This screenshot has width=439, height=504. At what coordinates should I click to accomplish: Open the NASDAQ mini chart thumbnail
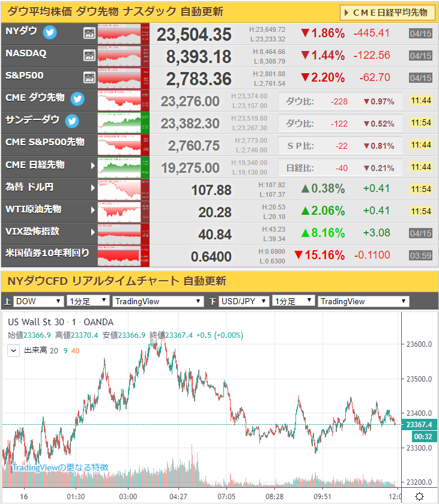123,56
